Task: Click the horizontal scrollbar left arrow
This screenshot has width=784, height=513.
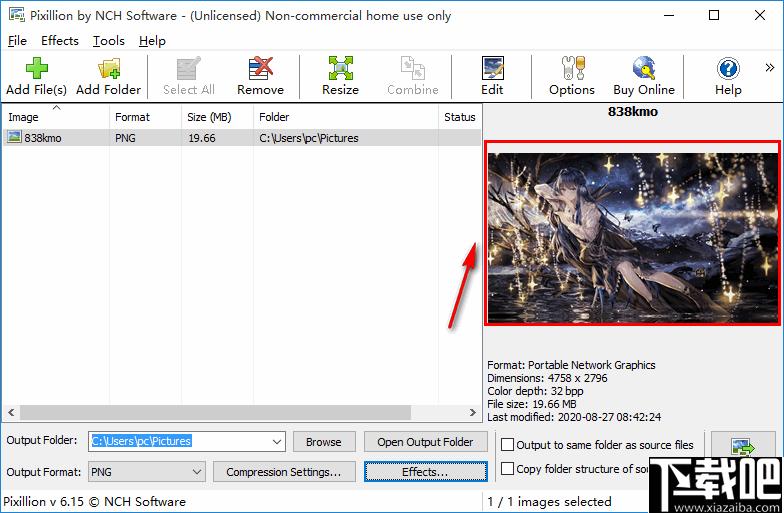Action: tap(11, 412)
